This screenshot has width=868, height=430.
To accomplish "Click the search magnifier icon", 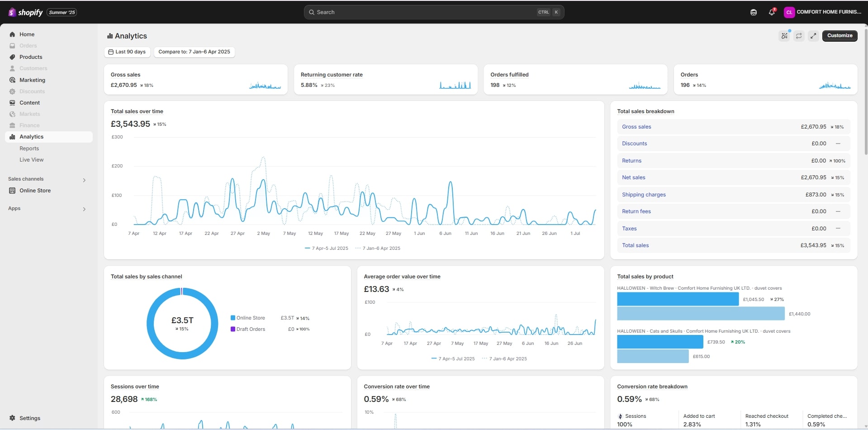I will pyautogui.click(x=312, y=12).
